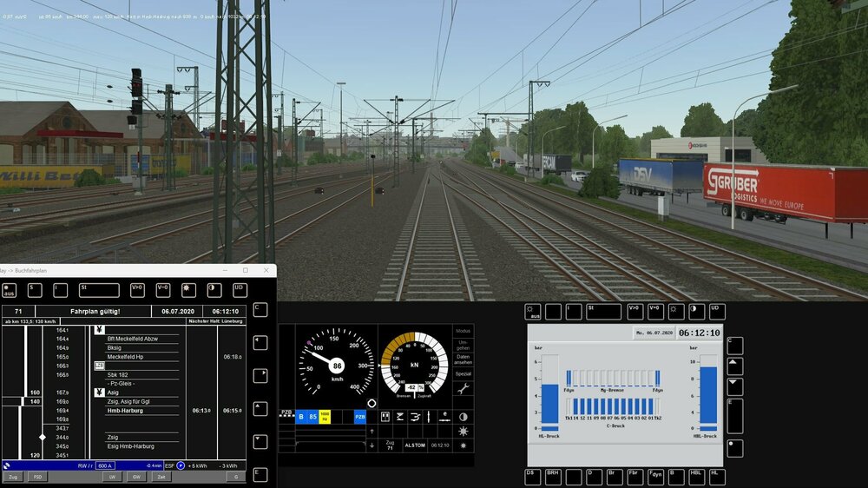Image resolution: width=868 pixels, height=488 pixels.
Task: Click the HL-Druck pressure bar gauge
Action: tap(550, 394)
